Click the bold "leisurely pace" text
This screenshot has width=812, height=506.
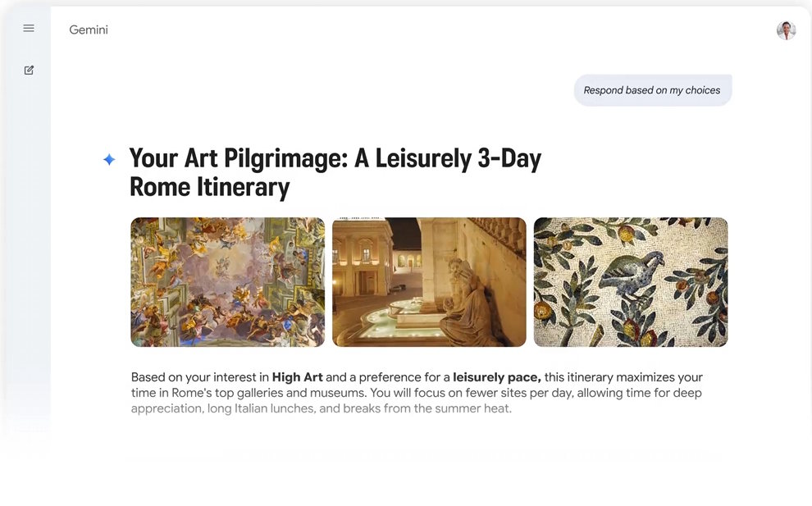tap(496, 377)
